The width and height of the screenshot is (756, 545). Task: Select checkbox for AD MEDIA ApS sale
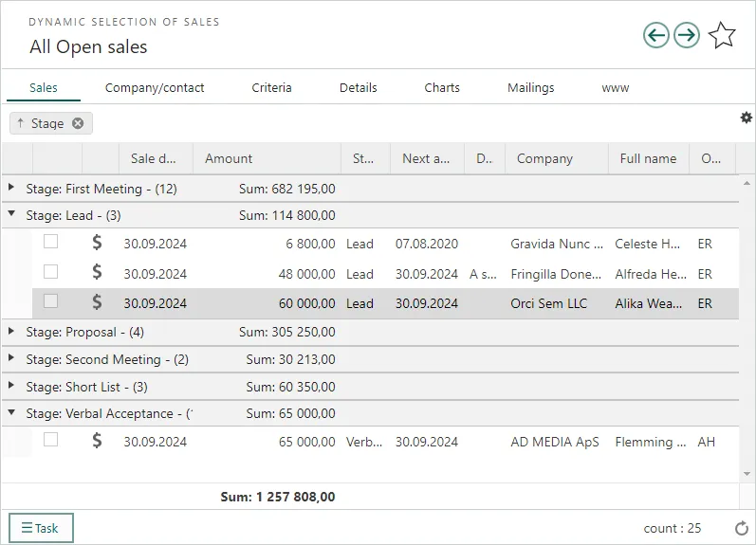[51, 440]
